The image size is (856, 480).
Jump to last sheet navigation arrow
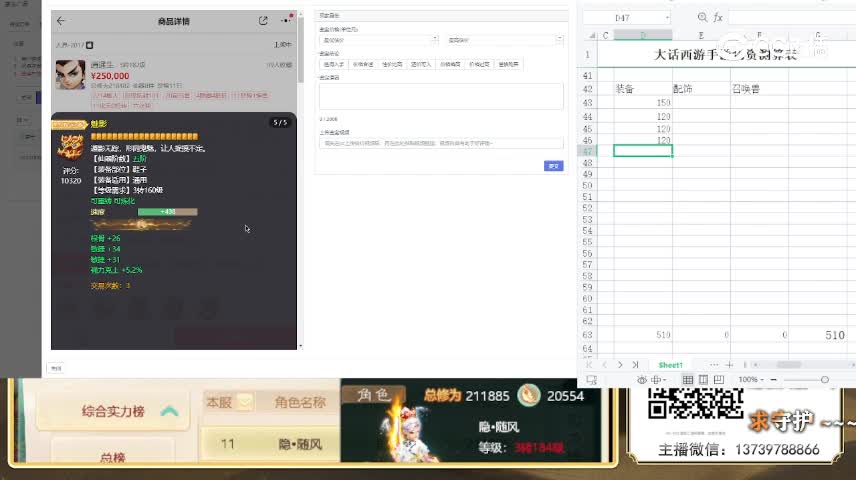(x=635, y=365)
